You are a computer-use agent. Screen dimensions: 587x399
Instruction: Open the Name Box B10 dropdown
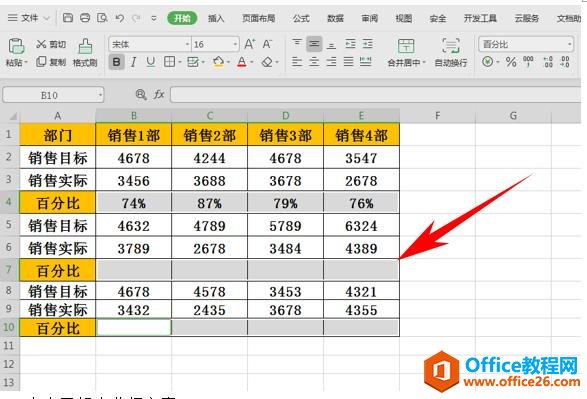point(100,95)
